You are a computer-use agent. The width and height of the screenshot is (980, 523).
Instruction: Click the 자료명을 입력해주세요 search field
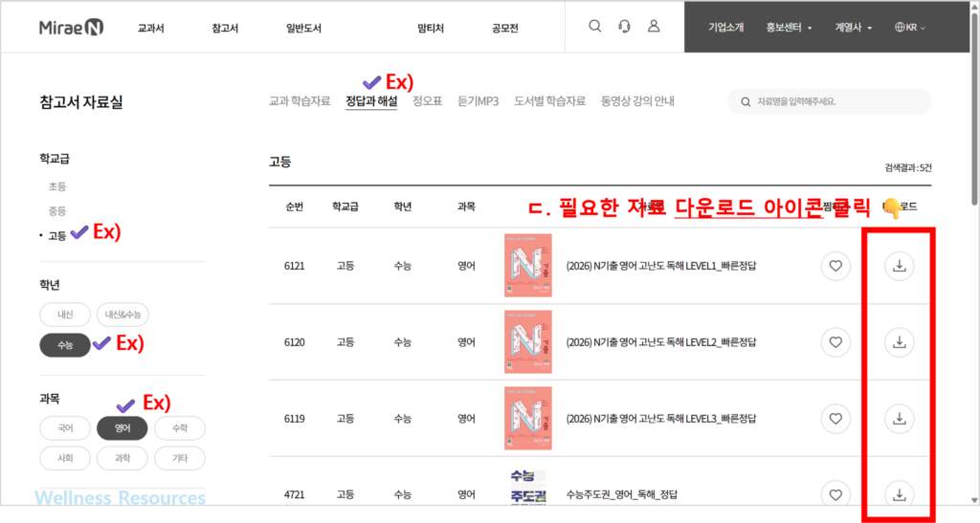tap(830, 101)
